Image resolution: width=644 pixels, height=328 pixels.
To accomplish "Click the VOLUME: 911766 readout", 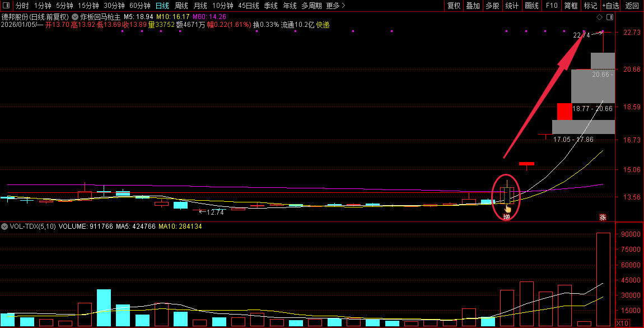I will [86, 227].
